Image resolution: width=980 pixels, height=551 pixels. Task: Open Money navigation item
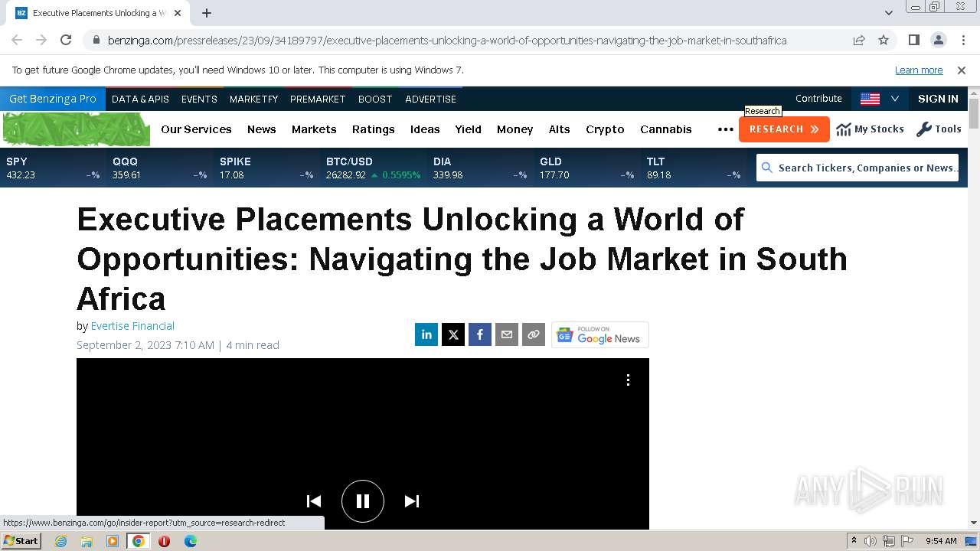514,129
